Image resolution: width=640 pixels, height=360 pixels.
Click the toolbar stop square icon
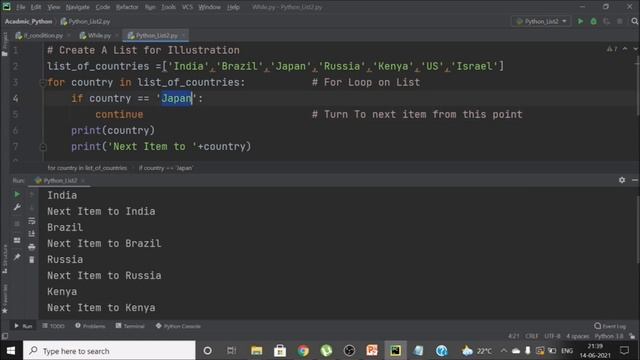click(x=620, y=21)
